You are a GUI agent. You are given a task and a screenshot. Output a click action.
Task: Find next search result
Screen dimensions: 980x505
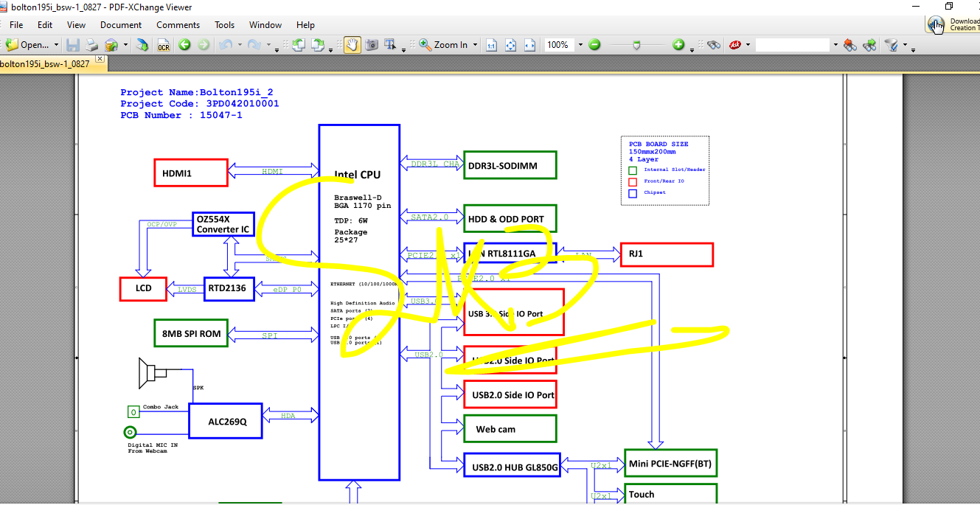click(869, 45)
